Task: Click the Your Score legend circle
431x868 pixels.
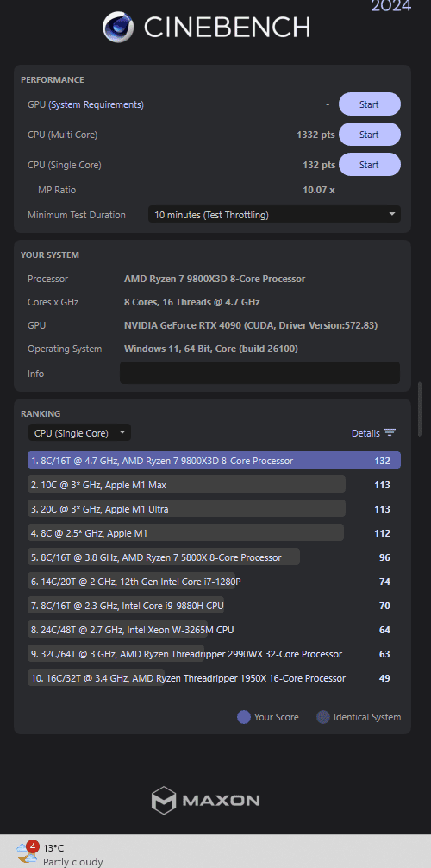Action: pos(243,717)
